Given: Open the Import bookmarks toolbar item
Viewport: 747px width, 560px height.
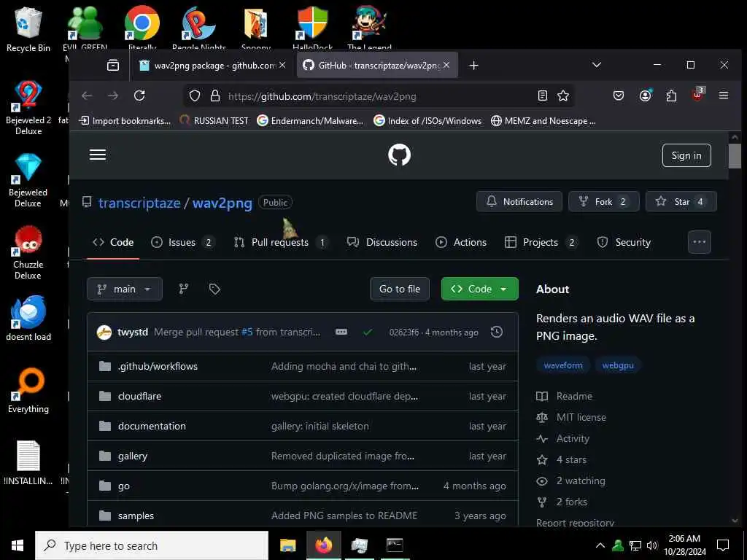Looking at the screenshot, I should (x=124, y=121).
